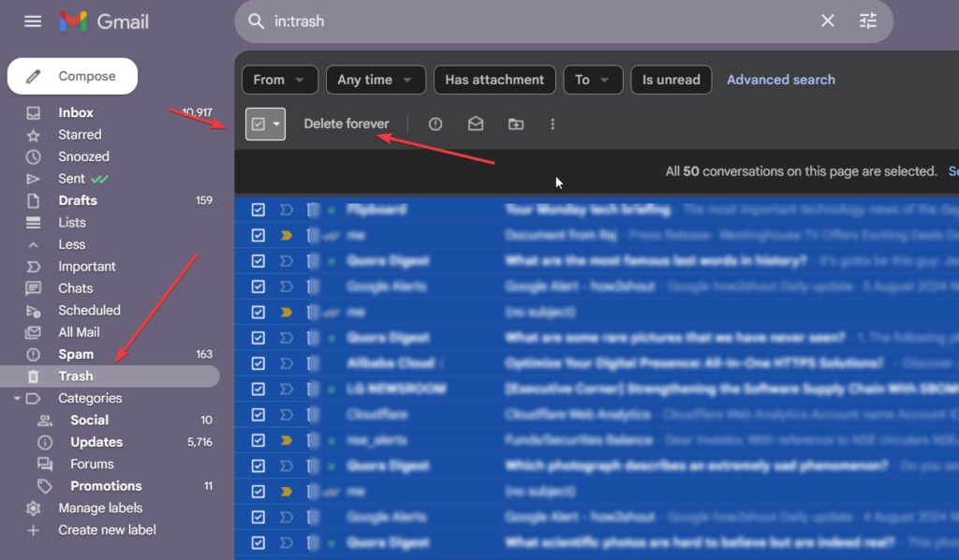
Task: Open Chats speech bubble icon
Action: (33, 288)
